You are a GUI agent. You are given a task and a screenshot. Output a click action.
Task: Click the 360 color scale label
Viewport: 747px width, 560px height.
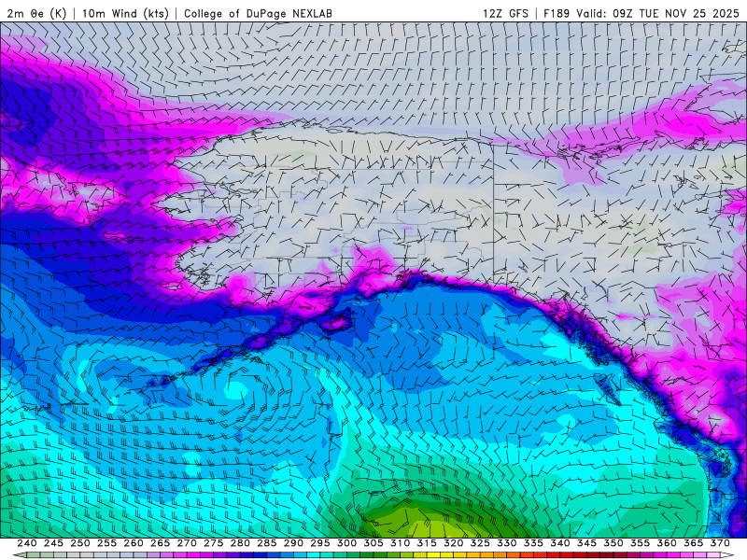pos(667,543)
